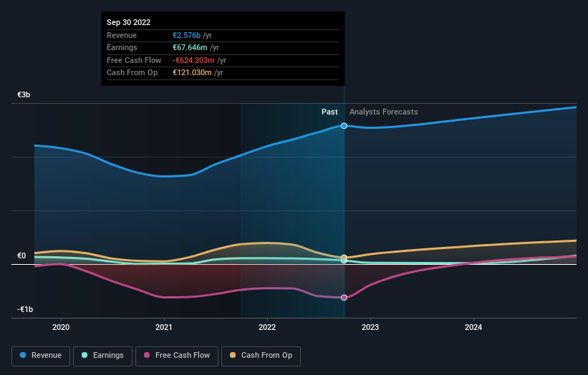
Task: Click the 'Free Cash Flow' row label in tooltip
Action: (x=134, y=60)
